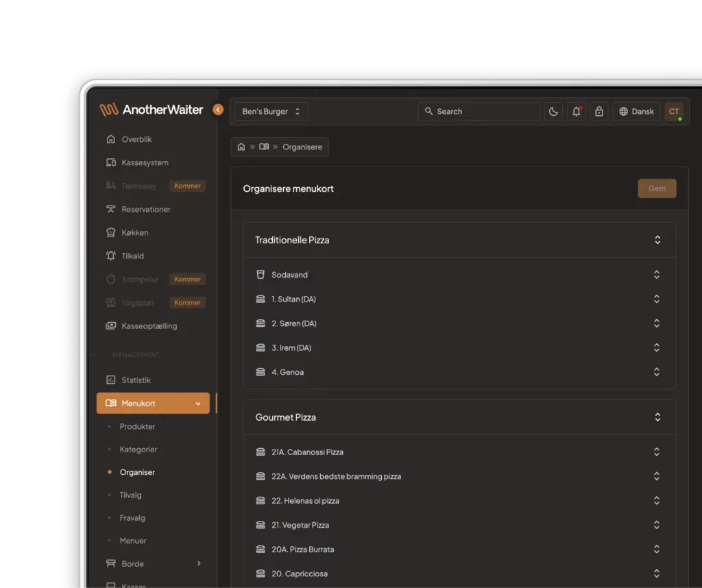Toggle dark mode with the moon icon
Viewport: 702px width, 588px height.
click(553, 112)
